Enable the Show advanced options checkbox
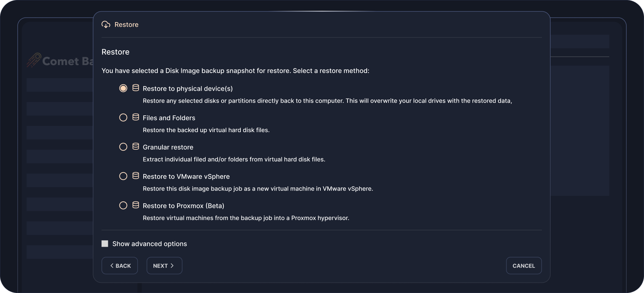Viewport: 644px width, 293px height. tap(105, 244)
